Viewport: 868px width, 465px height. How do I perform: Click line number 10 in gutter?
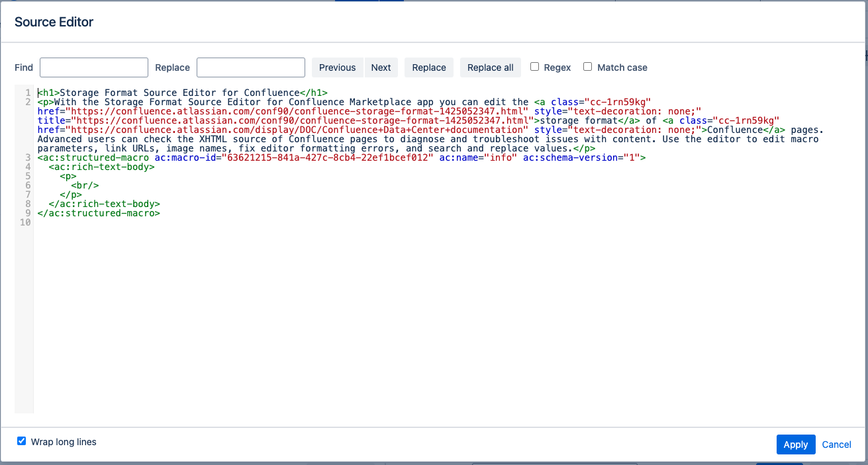[25, 222]
